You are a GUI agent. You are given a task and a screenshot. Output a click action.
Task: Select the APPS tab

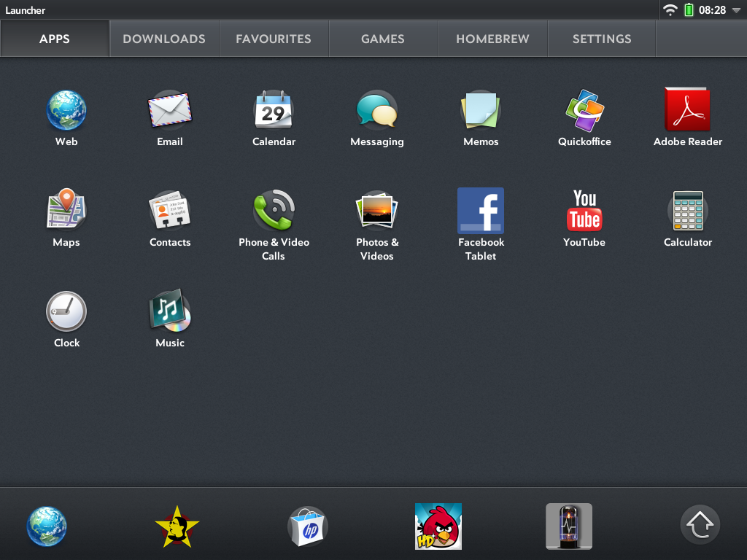[x=54, y=39]
